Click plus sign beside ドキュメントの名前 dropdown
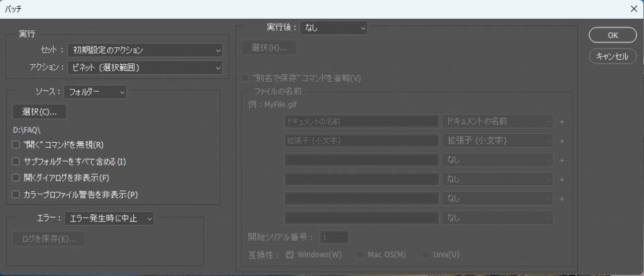This screenshot has width=644, height=276. pos(562,121)
